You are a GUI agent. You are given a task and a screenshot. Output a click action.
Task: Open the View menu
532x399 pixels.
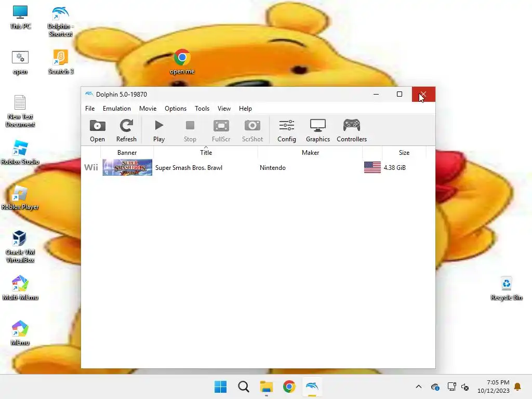pyautogui.click(x=224, y=109)
